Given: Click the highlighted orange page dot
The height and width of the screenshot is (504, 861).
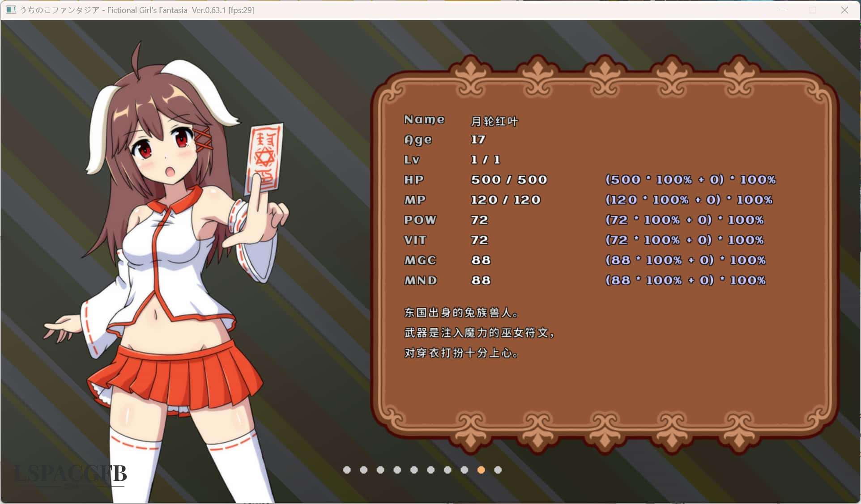Looking at the screenshot, I should [481, 470].
